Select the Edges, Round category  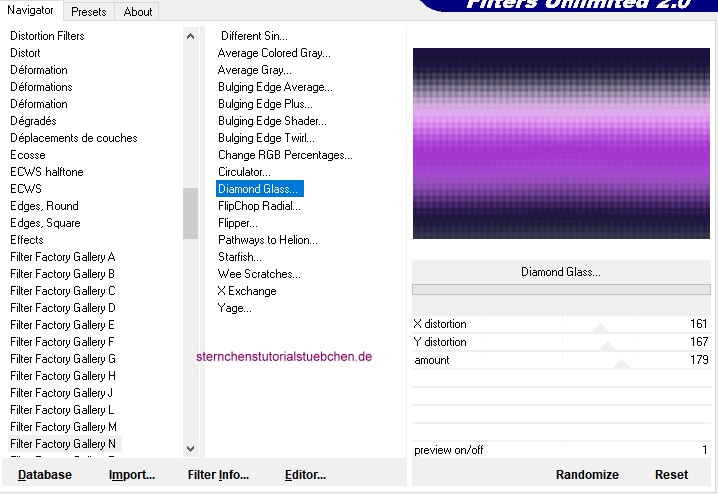pyautogui.click(x=44, y=206)
